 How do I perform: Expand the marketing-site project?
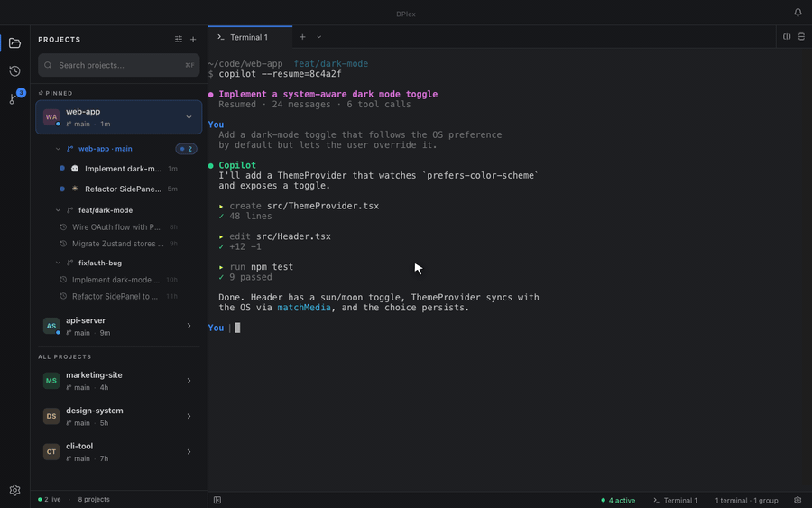tap(189, 381)
